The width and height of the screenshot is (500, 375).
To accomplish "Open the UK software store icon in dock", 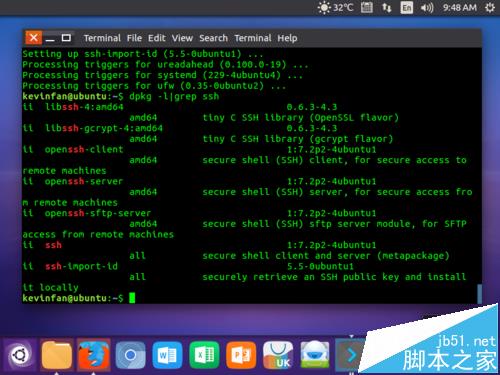I will tap(278, 355).
